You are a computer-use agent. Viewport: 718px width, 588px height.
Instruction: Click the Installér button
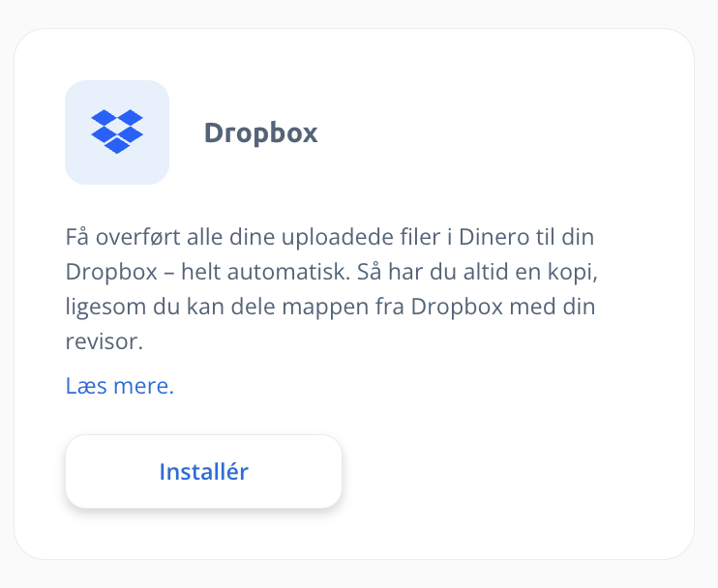pos(204,471)
